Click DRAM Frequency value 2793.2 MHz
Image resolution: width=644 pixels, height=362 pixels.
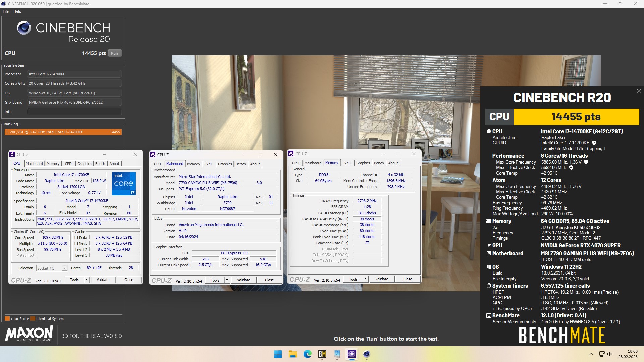(x=367, y=201)
